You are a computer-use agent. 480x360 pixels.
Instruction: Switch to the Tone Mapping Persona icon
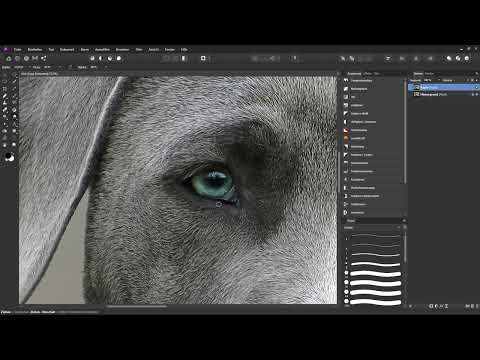point(35,58)
